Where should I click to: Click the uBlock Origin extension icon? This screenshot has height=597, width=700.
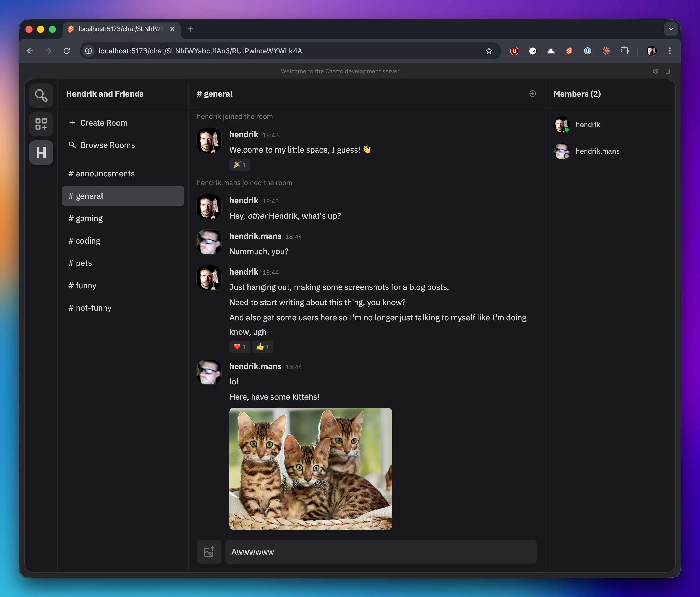[x=514, y=51]
